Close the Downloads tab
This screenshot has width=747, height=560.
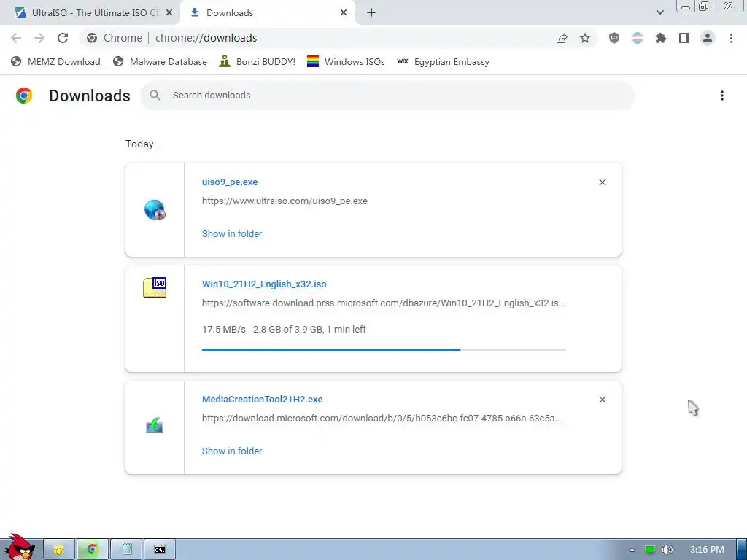344,13
